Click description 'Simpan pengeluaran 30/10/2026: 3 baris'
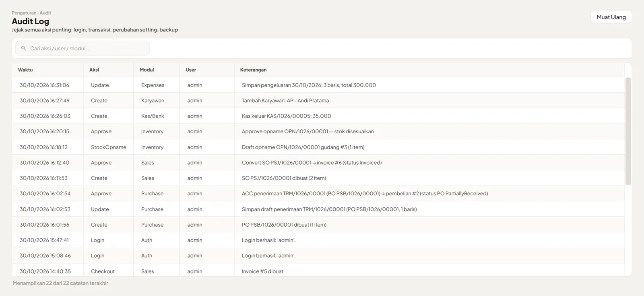The height and width of the screenshot is (296, 644). (x=309, y=85)
